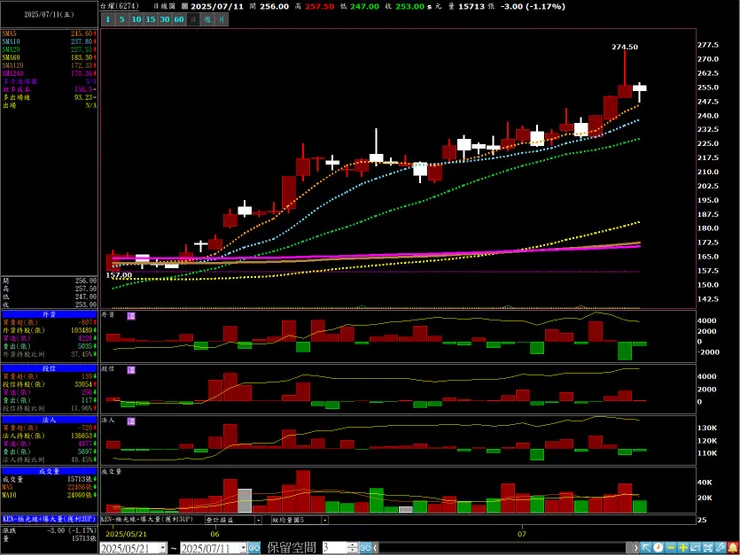
Task: Open the start date 2025/05/21 dropdown
Action: pos(163,548)
